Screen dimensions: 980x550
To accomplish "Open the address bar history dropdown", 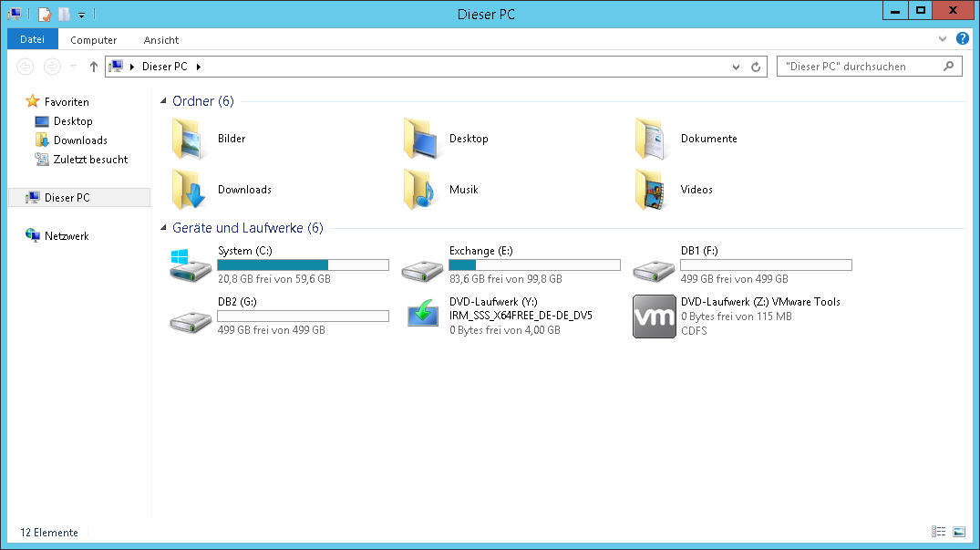I will (737, 67).
